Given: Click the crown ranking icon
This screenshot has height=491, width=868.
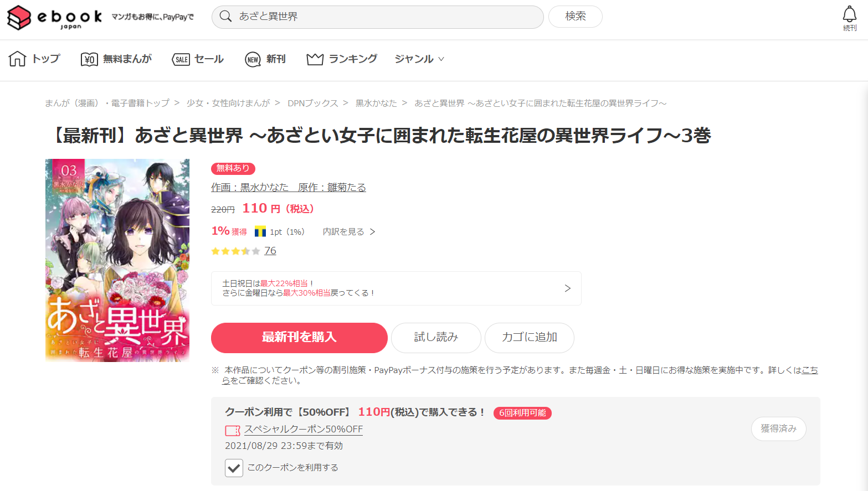Looking at the screenshot, I should [x=315, y=59].
